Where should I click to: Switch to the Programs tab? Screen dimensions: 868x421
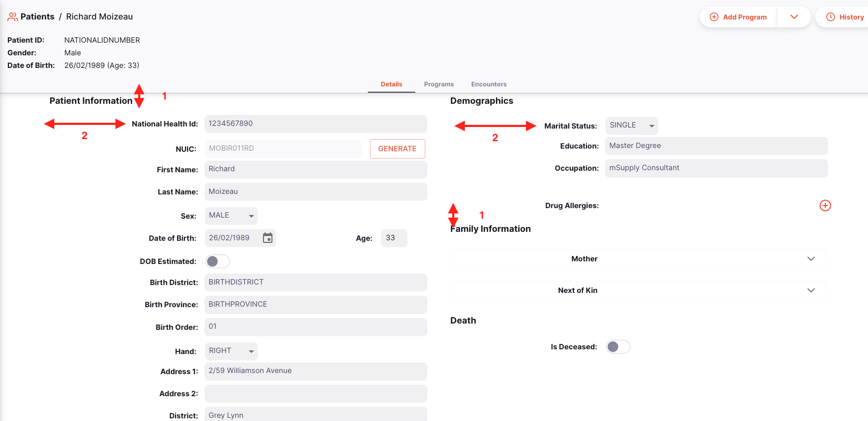438,84
